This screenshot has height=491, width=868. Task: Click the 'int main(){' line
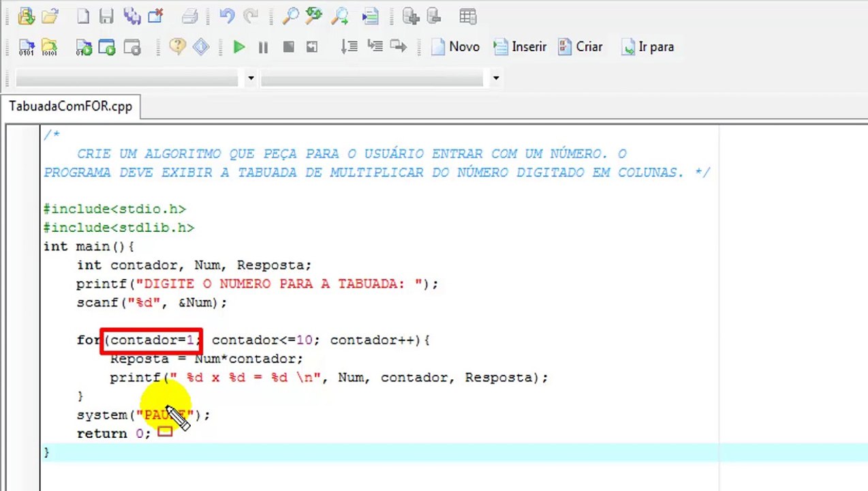[89, 246]
